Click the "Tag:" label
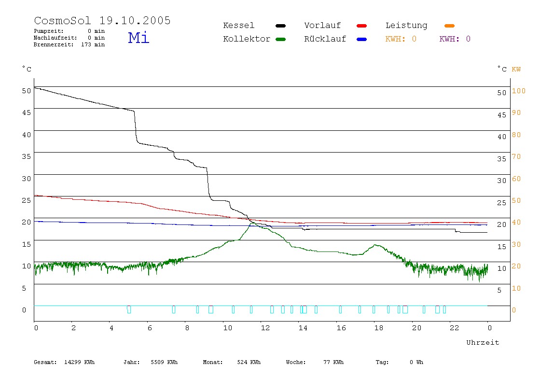This screenshot has width=554, height=392. pyautogui.click(x=382, y=362)
